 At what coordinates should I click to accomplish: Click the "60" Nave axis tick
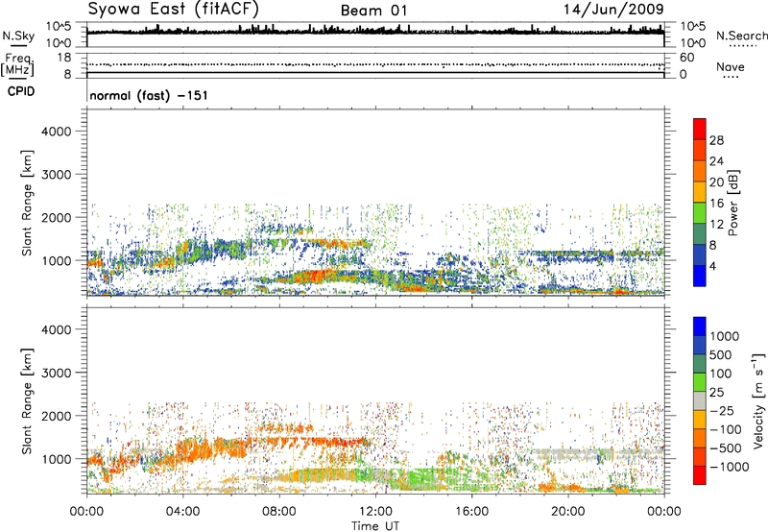pyautogui.click(x=687, y=58)
